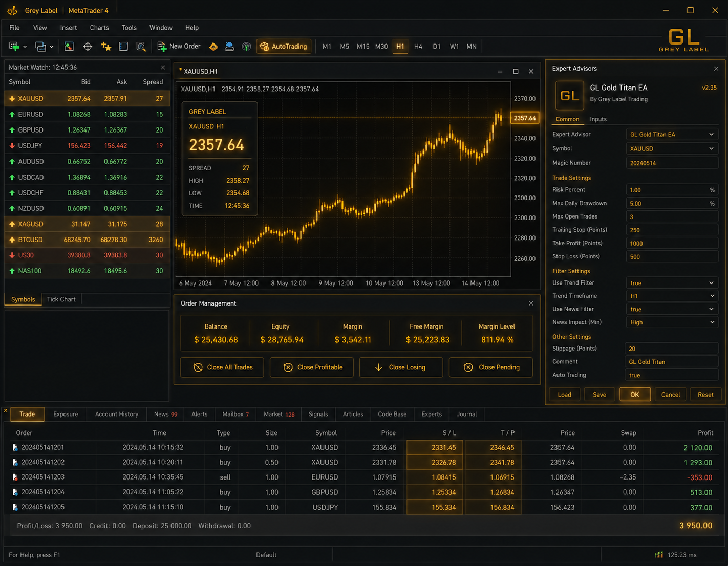
Task: Click the new chart icon in toolbar
Action: (x=14, y=47)
